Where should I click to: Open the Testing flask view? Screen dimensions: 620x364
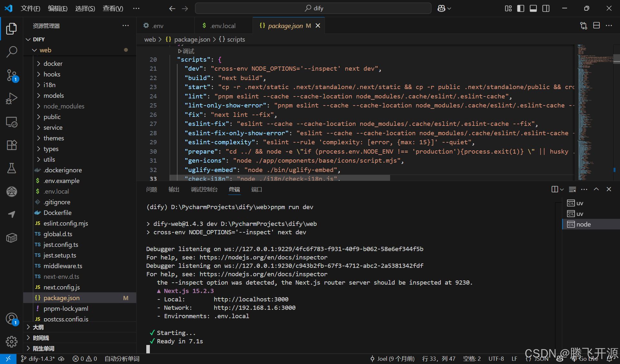tap(12, 168)
